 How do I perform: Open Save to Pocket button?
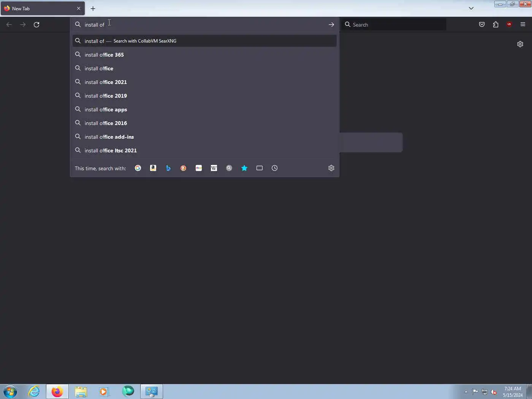[x=482, y=25]
